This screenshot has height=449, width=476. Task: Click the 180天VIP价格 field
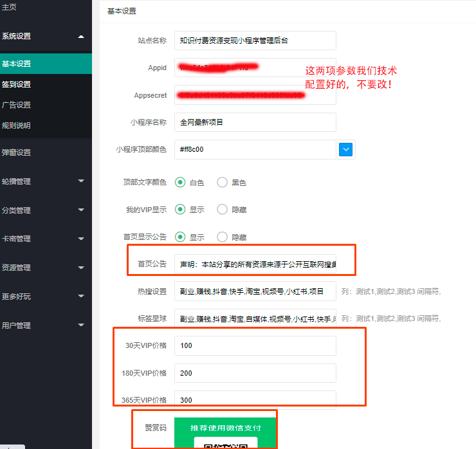click(x=255, y=373)
